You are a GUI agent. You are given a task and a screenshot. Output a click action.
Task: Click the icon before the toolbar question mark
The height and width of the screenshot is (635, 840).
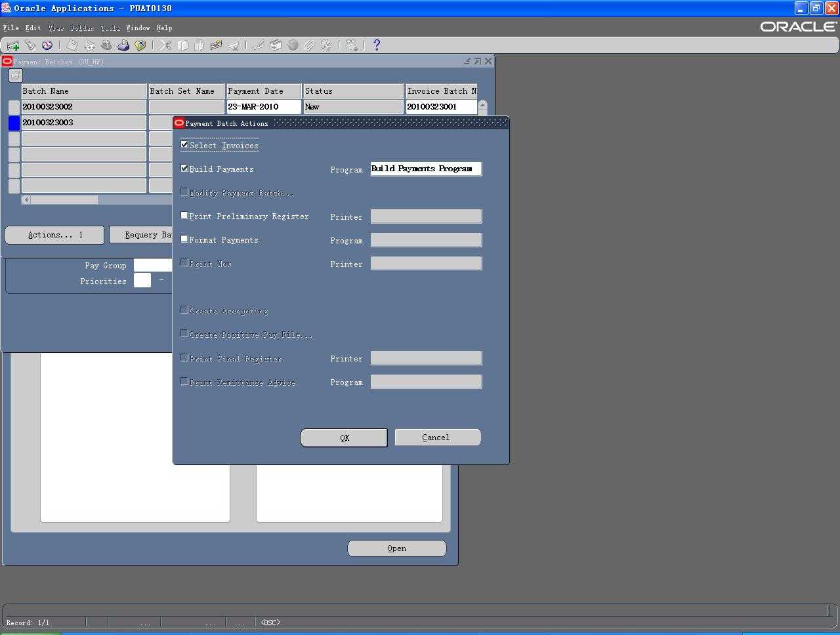[x=352, y=45]
